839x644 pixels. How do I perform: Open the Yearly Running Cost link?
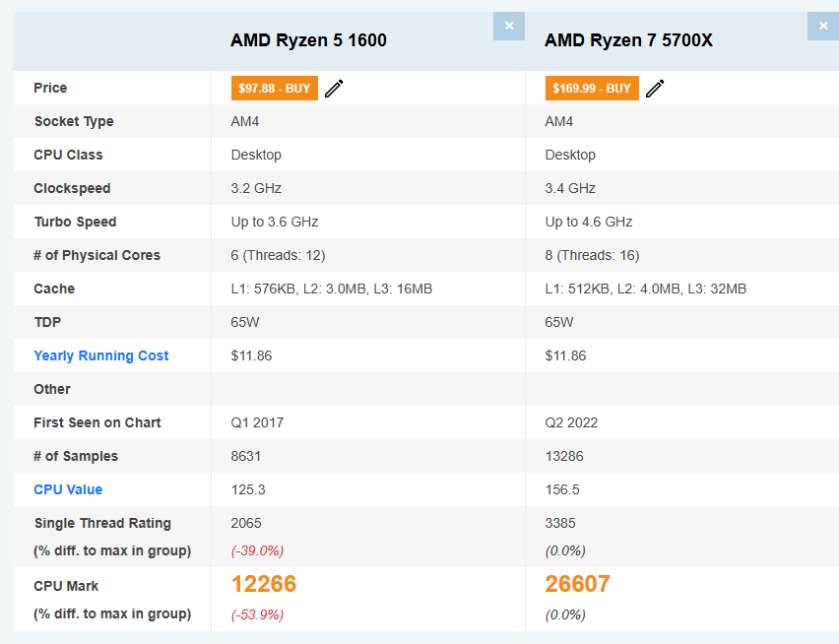tap(101, 355)
